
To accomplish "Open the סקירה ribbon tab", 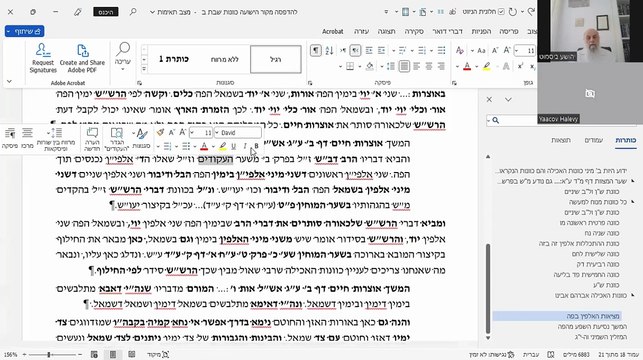I will pyautogui.click(x=414, y=31).
